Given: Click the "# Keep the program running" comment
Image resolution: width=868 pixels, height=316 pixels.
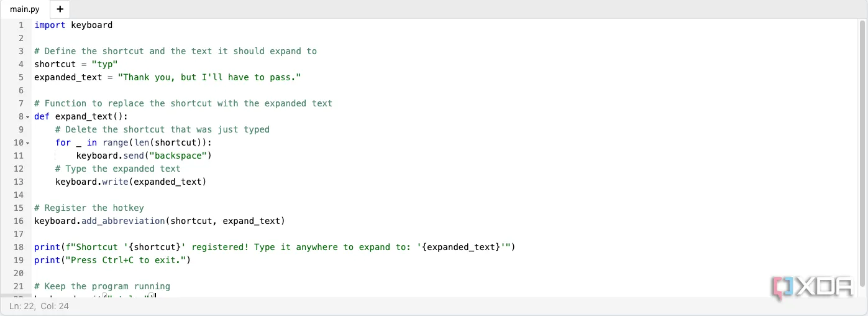Looking at the screenshot, I should point(102,286).
